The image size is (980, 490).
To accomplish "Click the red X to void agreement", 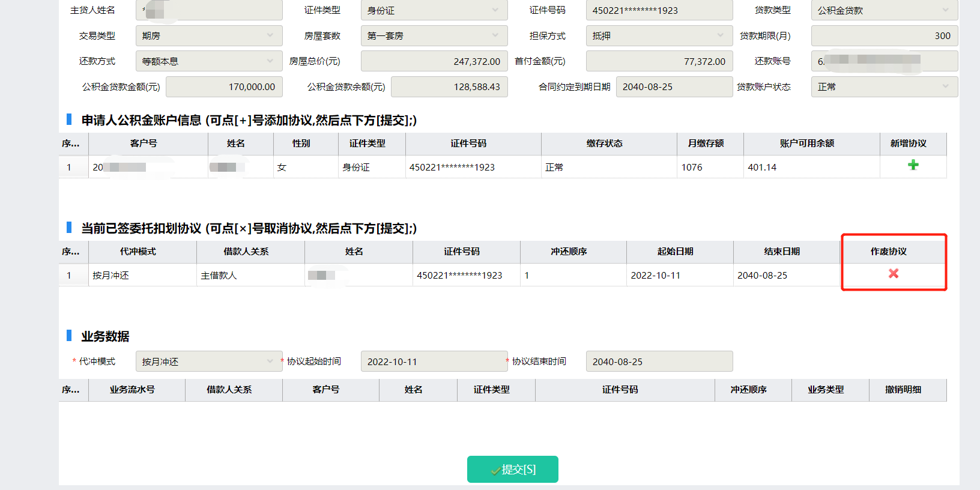I will [x=894, y=274].
